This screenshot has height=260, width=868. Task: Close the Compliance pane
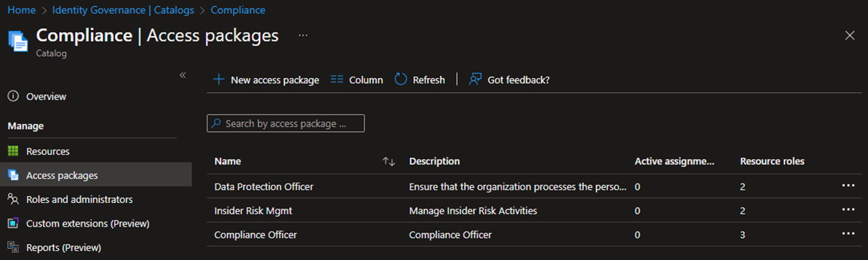pyautogui.click(x=849, y=35)
